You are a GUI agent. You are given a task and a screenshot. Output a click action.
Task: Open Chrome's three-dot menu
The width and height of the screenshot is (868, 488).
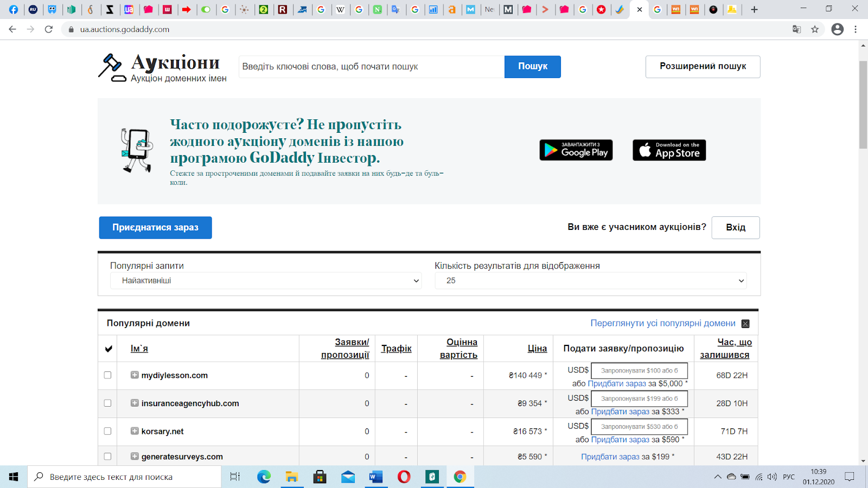tap(856, 29)
